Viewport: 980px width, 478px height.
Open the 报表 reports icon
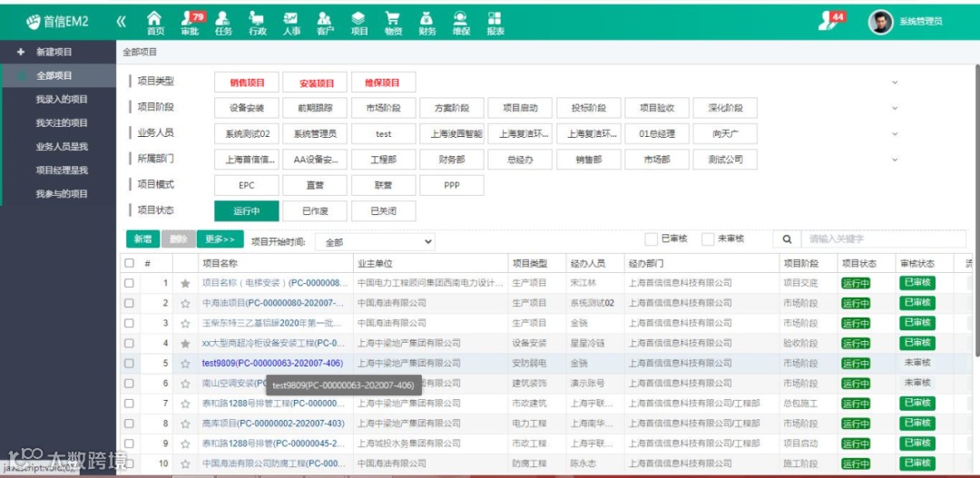[495, 23]
